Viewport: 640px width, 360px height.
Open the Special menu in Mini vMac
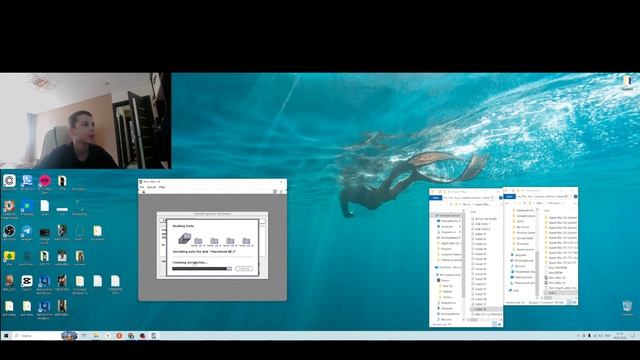[x=151, y=187]
